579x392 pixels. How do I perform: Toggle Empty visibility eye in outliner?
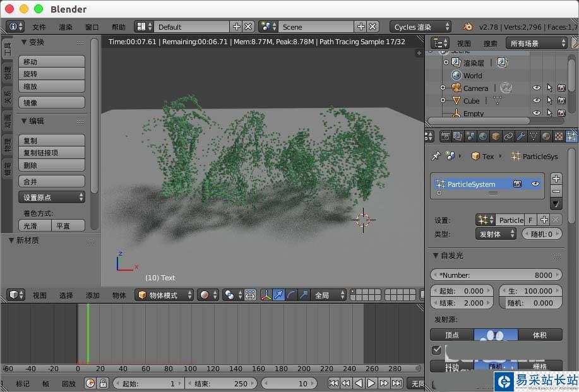pyautogui.click(x=537, y=113)
